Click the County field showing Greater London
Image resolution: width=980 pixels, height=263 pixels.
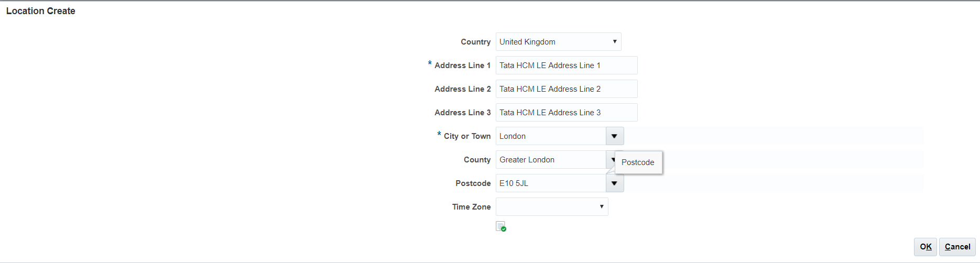point(550,160)
